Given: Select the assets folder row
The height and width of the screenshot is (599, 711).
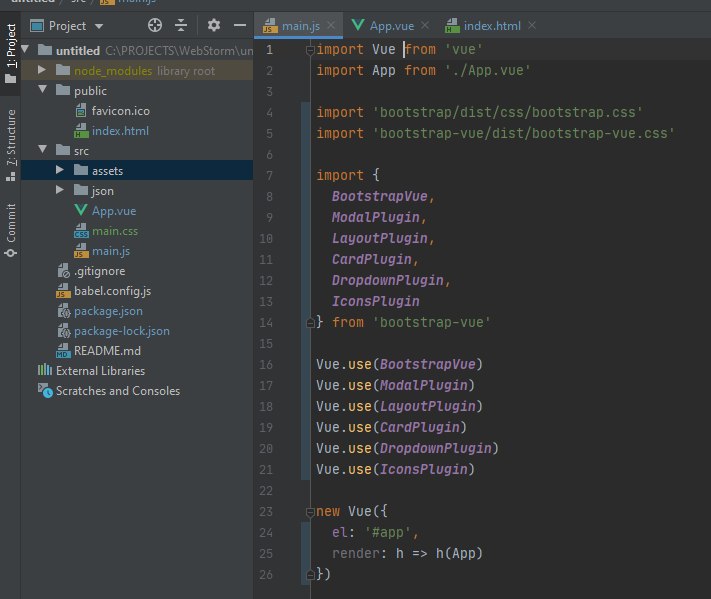Looking at the screenshot, I should tap(137, 170).
